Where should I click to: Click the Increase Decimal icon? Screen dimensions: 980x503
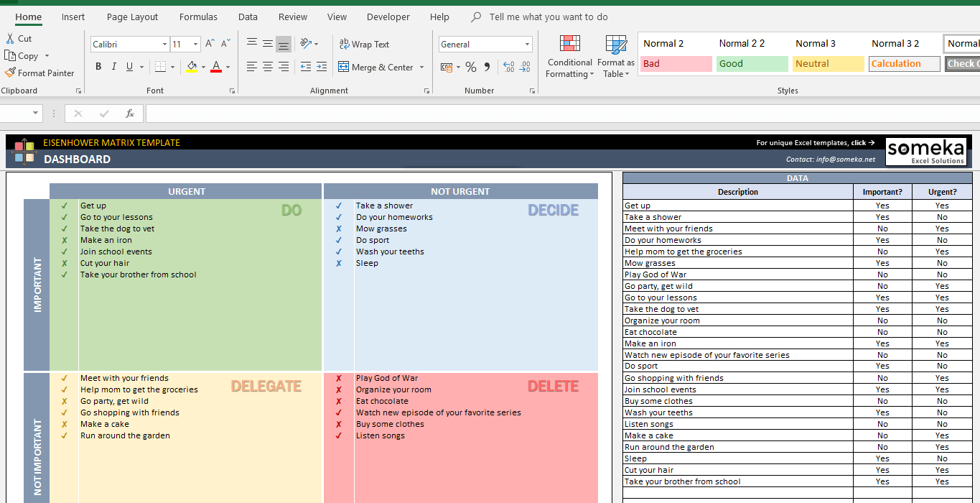click(x=508, y=67)
